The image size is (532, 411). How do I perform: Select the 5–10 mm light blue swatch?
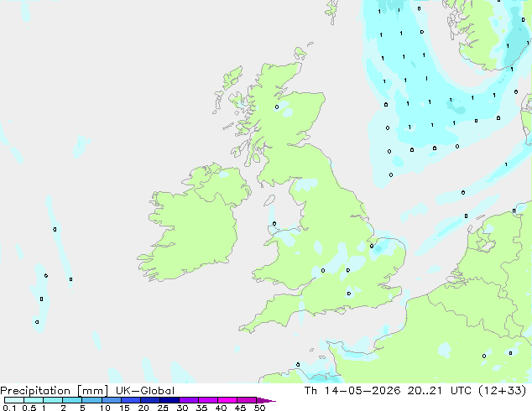click(91, 400)
